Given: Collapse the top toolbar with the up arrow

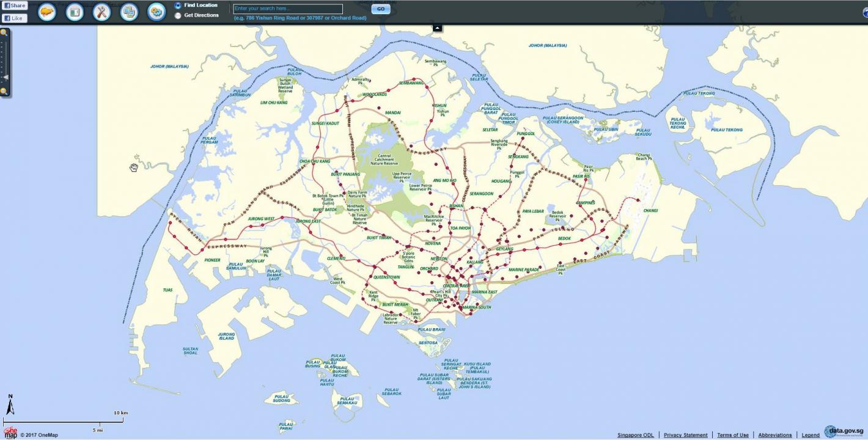Looking at the screenshot, I should pos(436,28).
